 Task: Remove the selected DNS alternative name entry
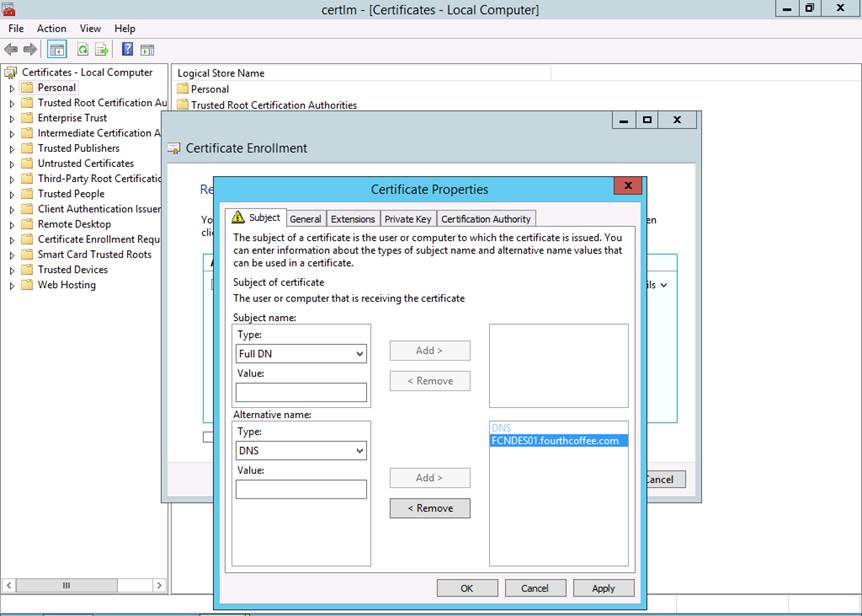[429, 508]
